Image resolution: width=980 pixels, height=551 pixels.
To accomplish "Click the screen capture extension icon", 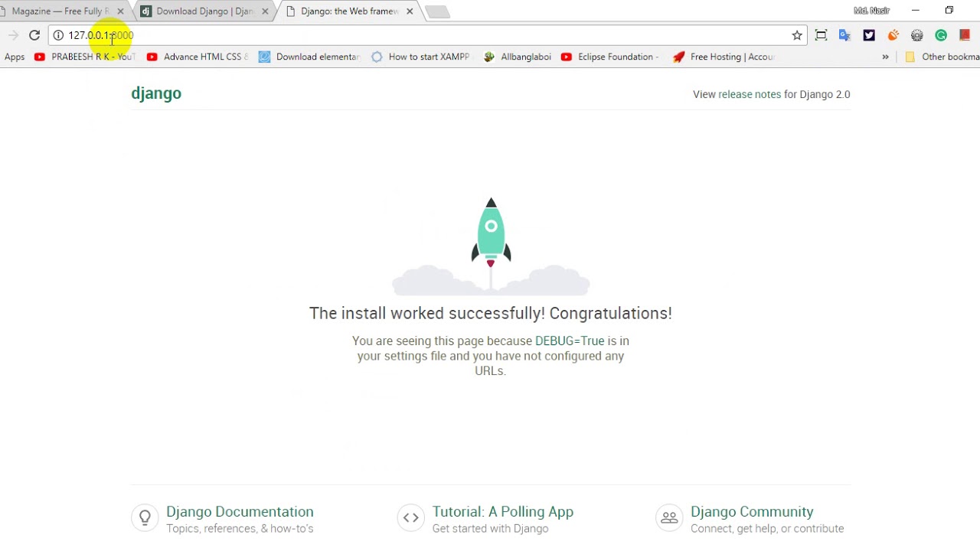I will [821, 35].
